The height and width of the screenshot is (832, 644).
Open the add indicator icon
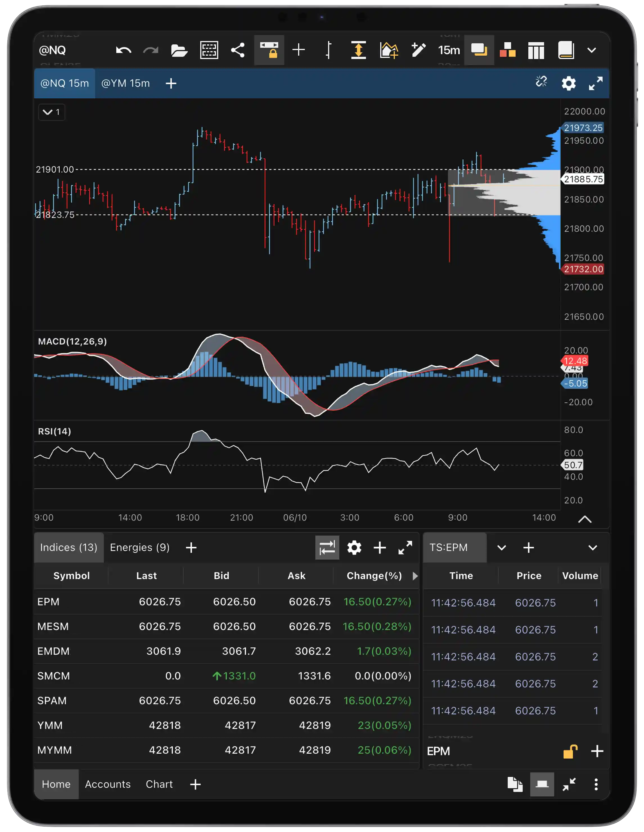389,50
